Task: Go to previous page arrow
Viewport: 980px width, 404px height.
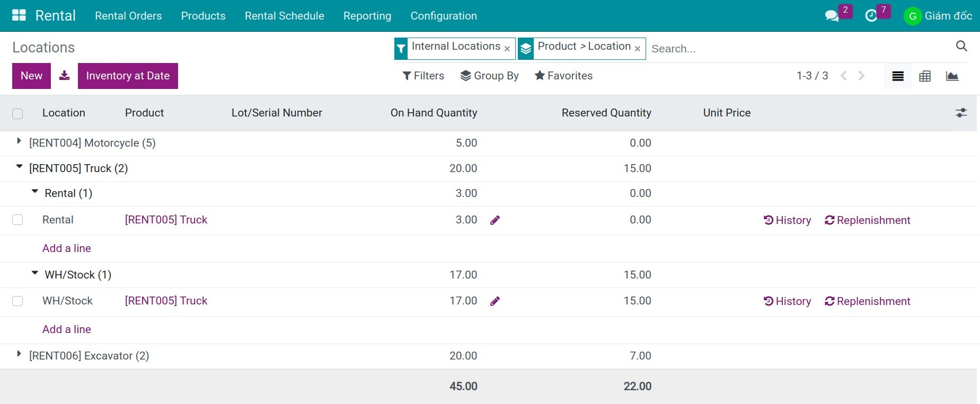Action: click(844, 76)
